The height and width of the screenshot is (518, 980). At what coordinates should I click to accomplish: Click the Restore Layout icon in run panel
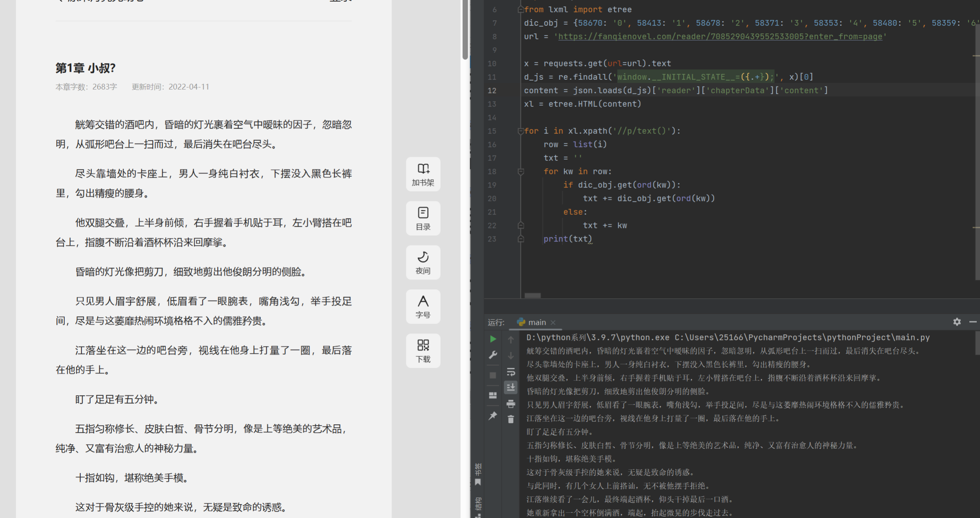493,395
